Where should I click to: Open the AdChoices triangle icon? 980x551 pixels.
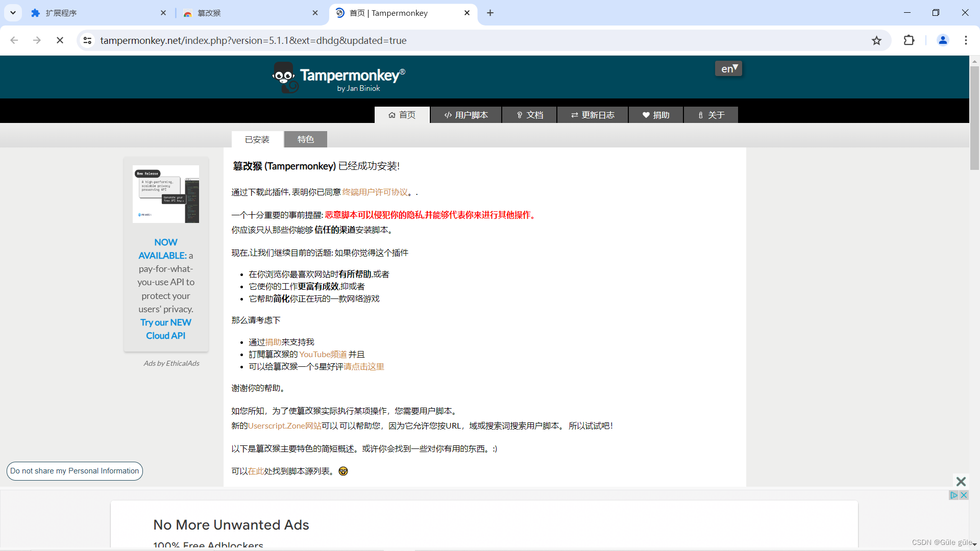[x=953, y=495]
